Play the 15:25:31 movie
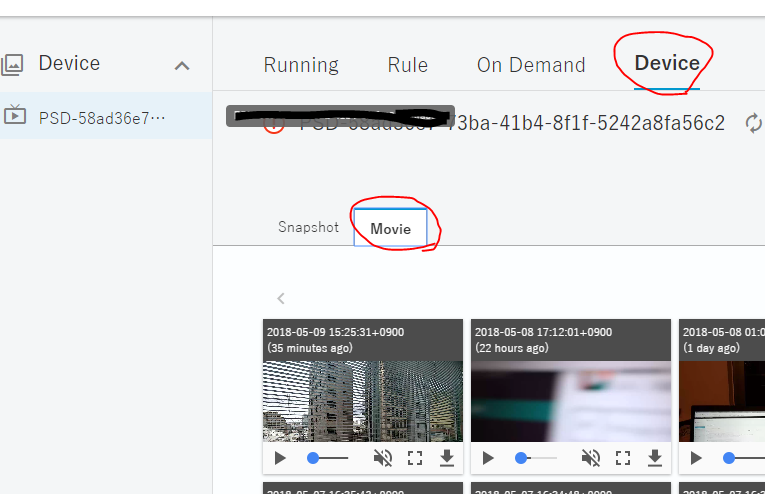This screenshot has width=765, height=494. point(280,458)
